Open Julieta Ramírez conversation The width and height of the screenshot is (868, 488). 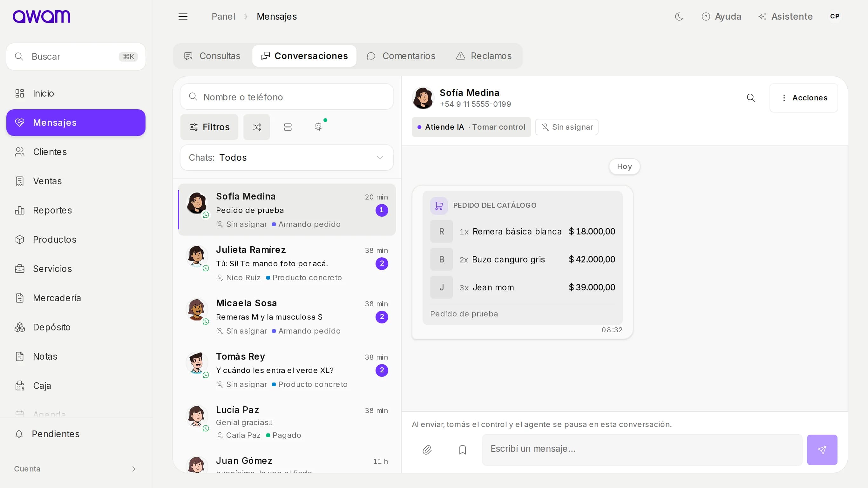(x=287, y=263)
